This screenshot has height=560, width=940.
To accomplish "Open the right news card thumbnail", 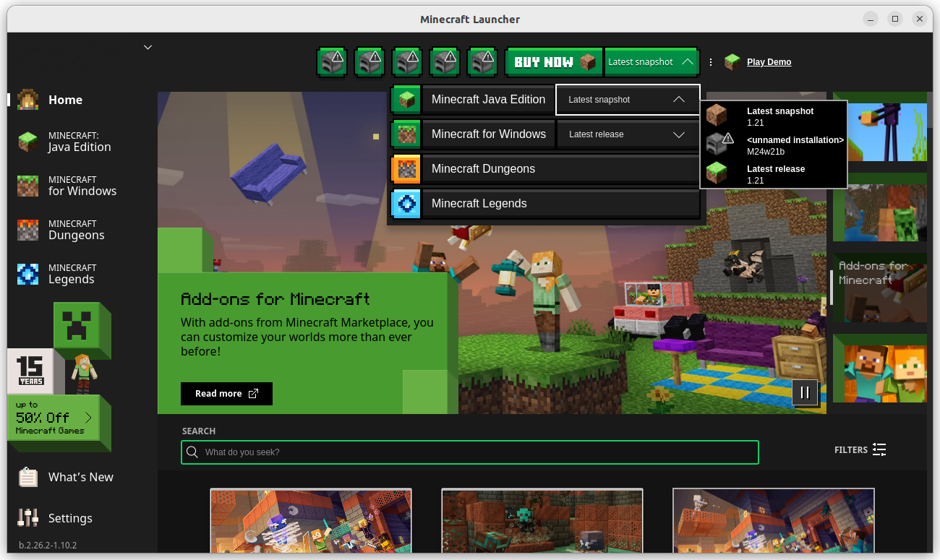I will (774, 521).
